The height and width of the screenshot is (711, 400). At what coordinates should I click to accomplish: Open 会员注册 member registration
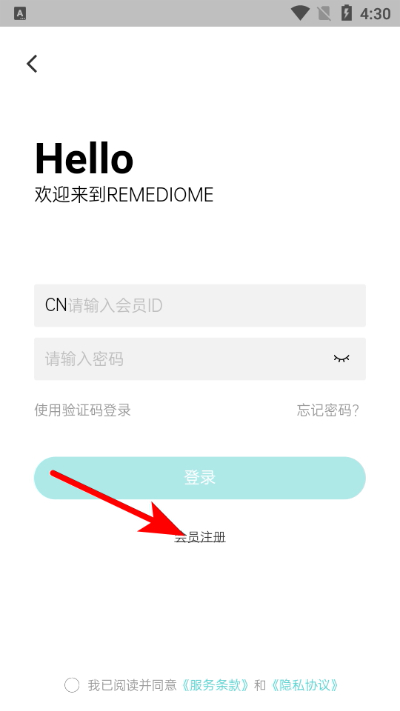coord(200,537)
